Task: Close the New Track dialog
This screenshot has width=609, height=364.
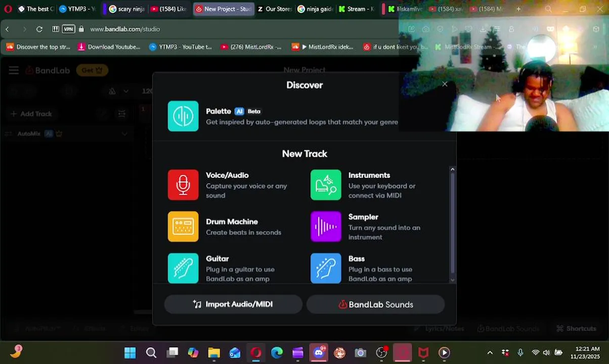Action: (445, 84)
